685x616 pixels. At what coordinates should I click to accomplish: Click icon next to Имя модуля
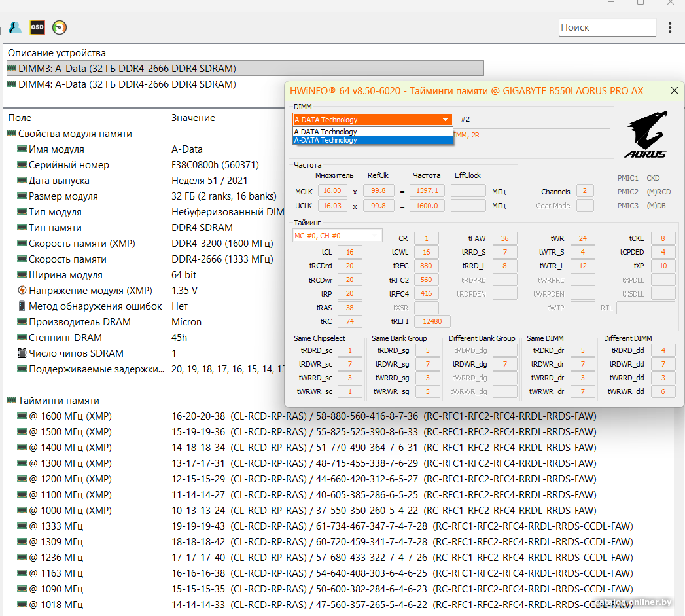(x=22, y=149)
